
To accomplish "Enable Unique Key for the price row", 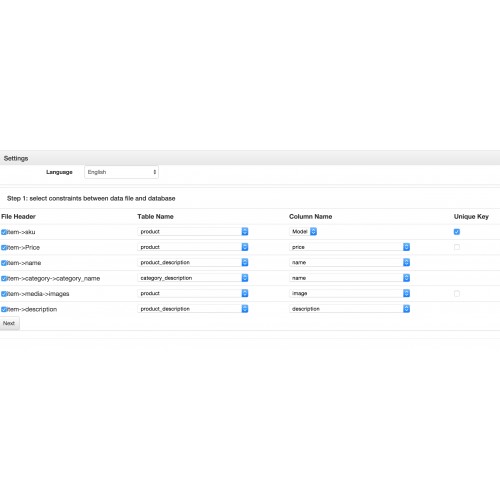I will [457, 247].
